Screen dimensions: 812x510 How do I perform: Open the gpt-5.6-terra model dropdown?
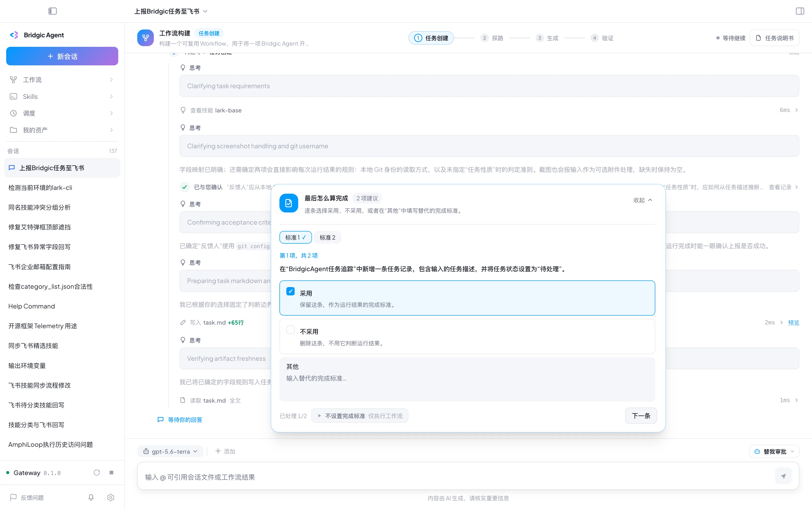point(170,451)
